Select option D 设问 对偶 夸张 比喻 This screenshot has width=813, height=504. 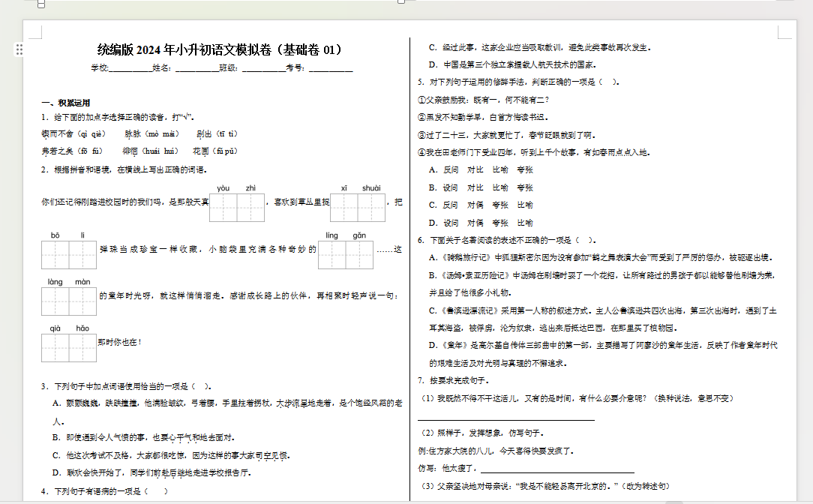pyautogui.click(x=481, y=223)
